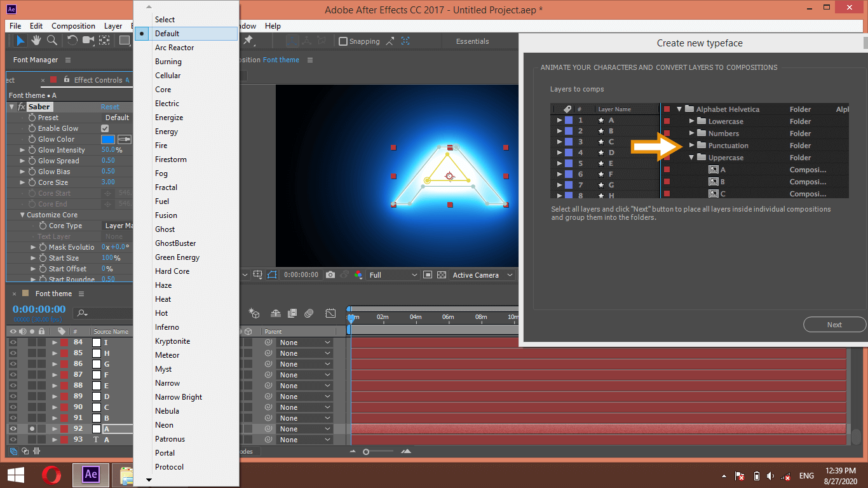Activate the Hand tool

[x=36, y=40]
